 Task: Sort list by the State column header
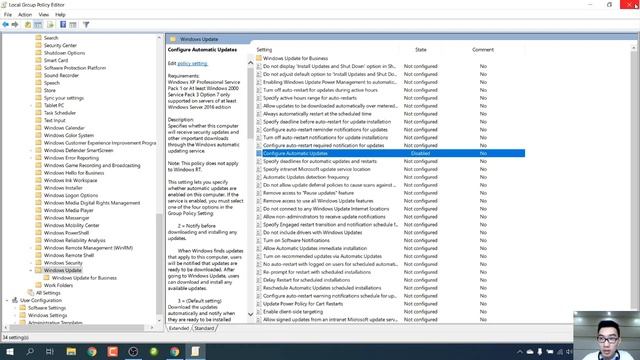[x=421, y=49]
